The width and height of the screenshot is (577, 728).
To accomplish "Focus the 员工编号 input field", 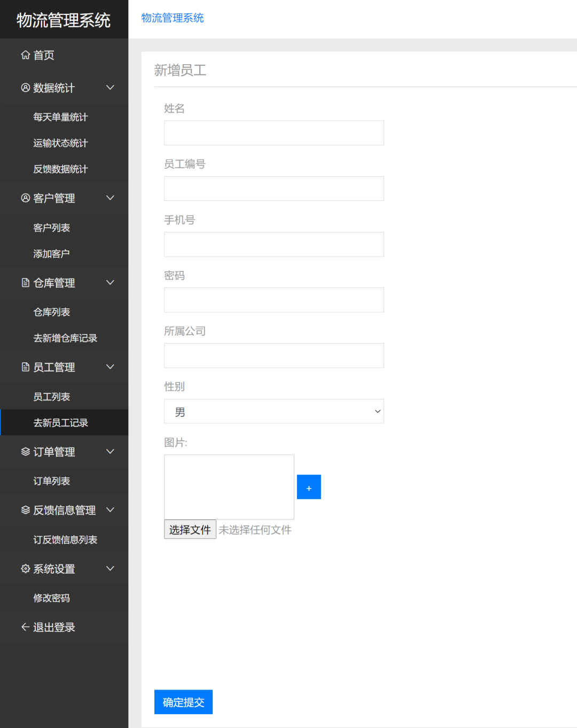I will 274,189.
